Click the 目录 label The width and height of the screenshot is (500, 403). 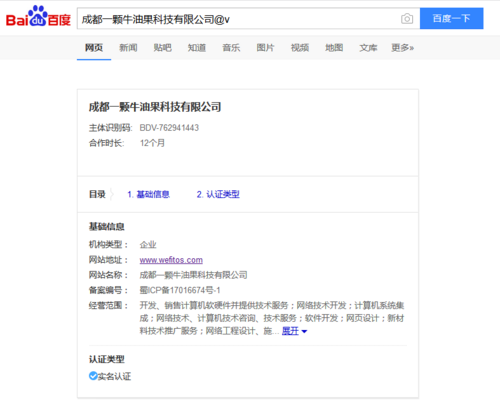[97, 194]
